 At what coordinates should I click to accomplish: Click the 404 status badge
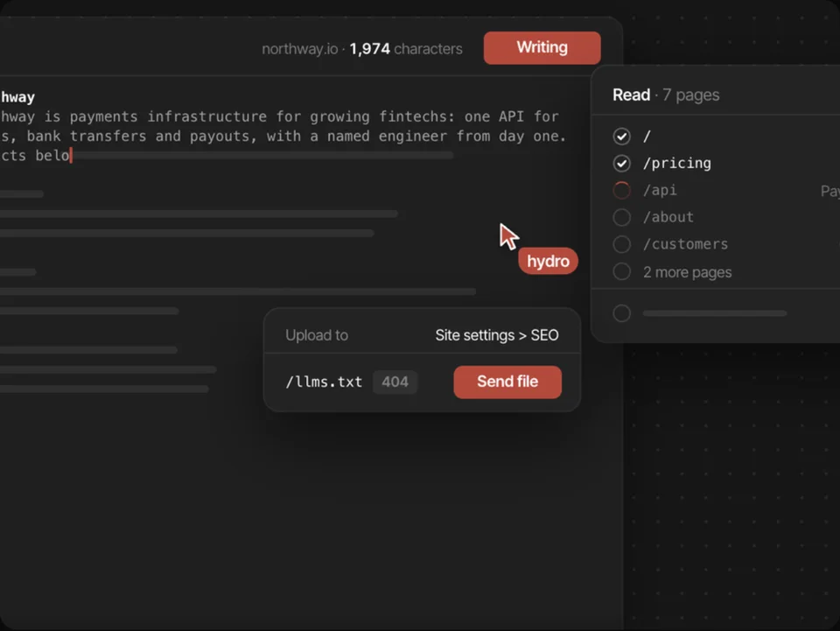coord(395,382)
